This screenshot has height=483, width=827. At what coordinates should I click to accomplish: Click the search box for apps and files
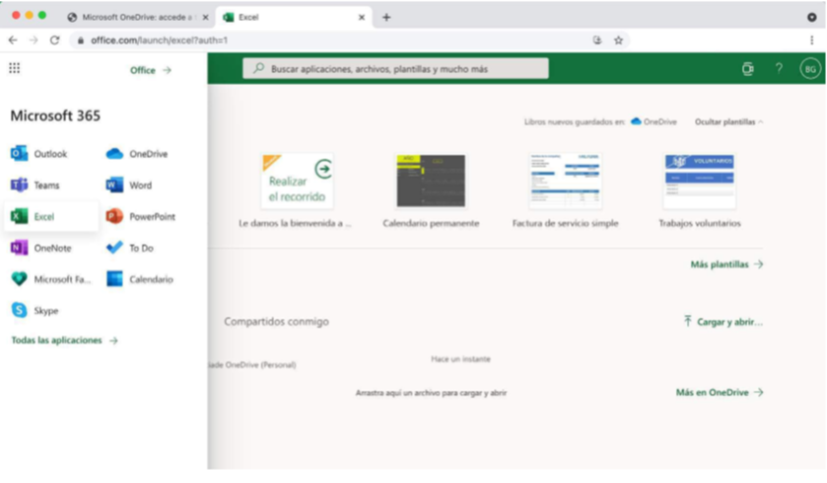click(395, 68)
